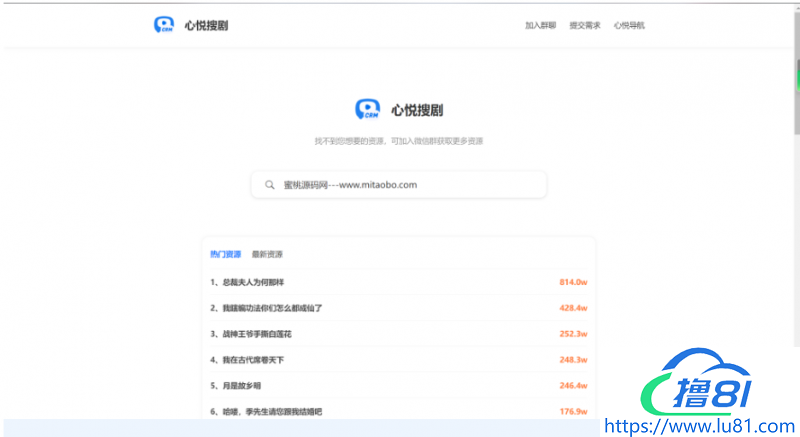Click the large 心悦搜剧 center title text

coord(417,110)
